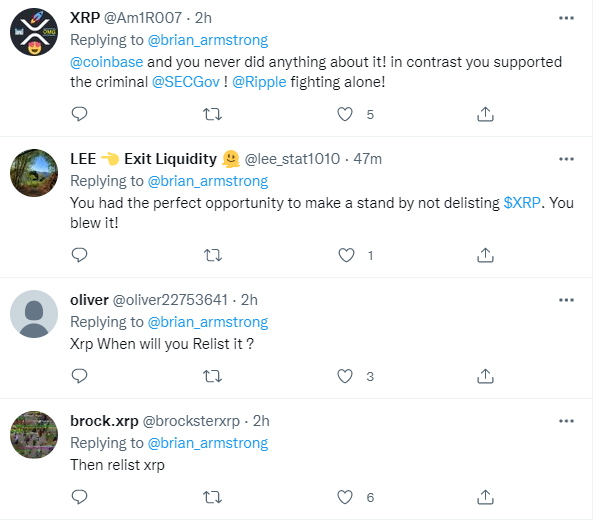Like the tweet with 5 likes
602x520 pixels.
click(347, 115)
